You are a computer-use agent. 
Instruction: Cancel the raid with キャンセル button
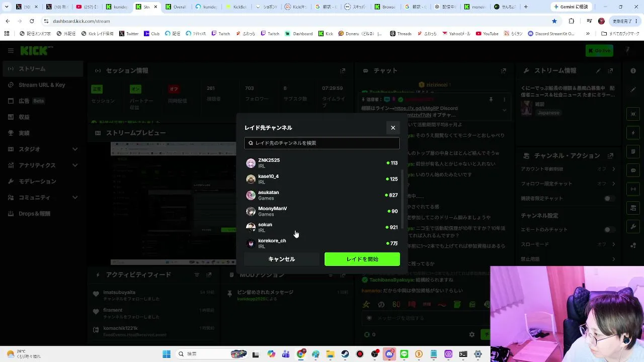point(282,259)
